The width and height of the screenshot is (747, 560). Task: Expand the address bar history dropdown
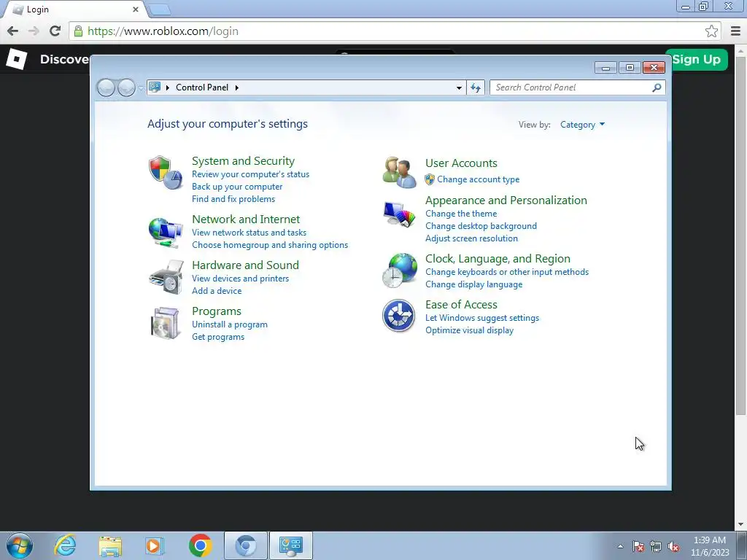point(459,87)
